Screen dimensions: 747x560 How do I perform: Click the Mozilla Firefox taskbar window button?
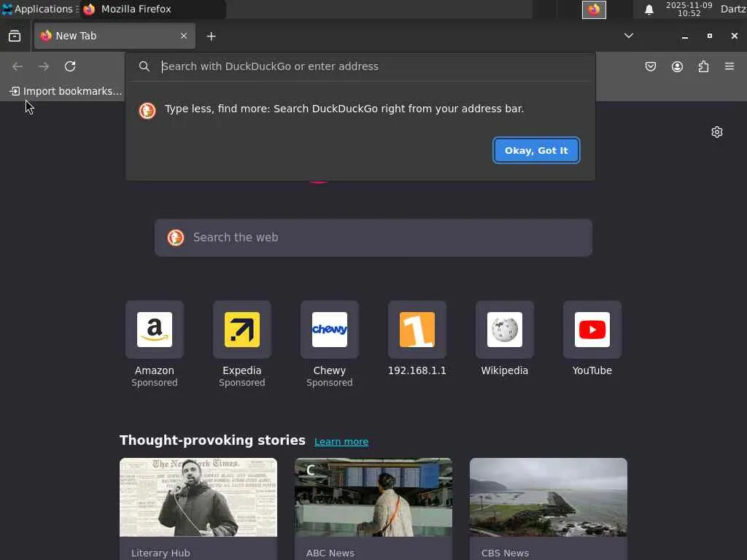[x=152, y=9]
